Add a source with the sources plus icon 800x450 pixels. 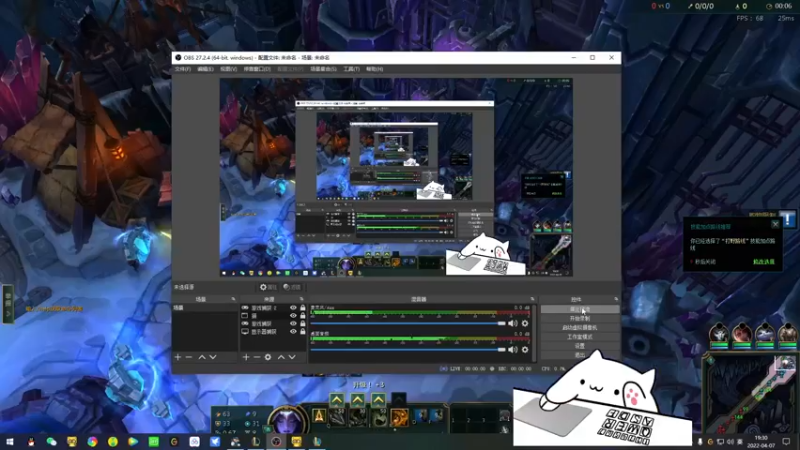click(246, 357)
